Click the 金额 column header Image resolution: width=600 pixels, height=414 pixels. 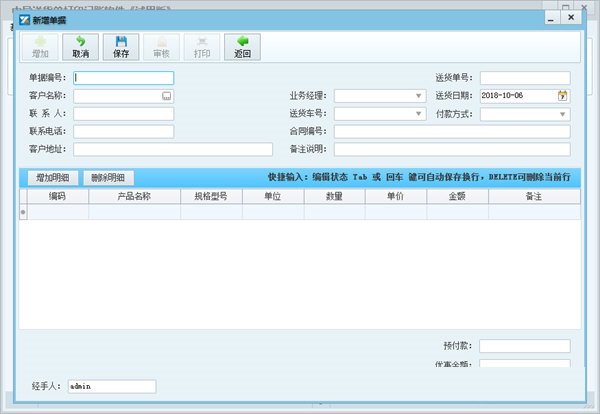pyautogui.click(x=458, y=196)
